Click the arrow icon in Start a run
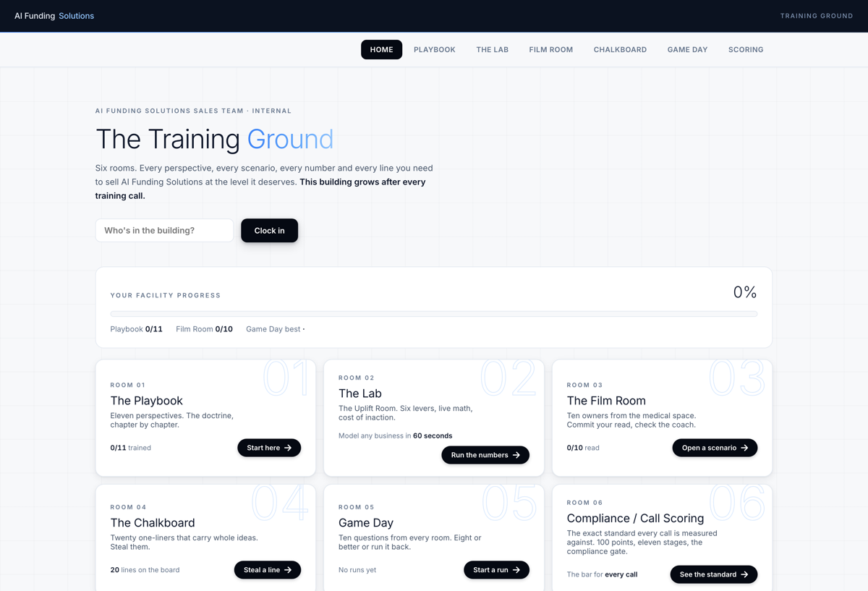The height and width of the screenshot is (591, 868). pyautogui.click(x=516, y=570)
